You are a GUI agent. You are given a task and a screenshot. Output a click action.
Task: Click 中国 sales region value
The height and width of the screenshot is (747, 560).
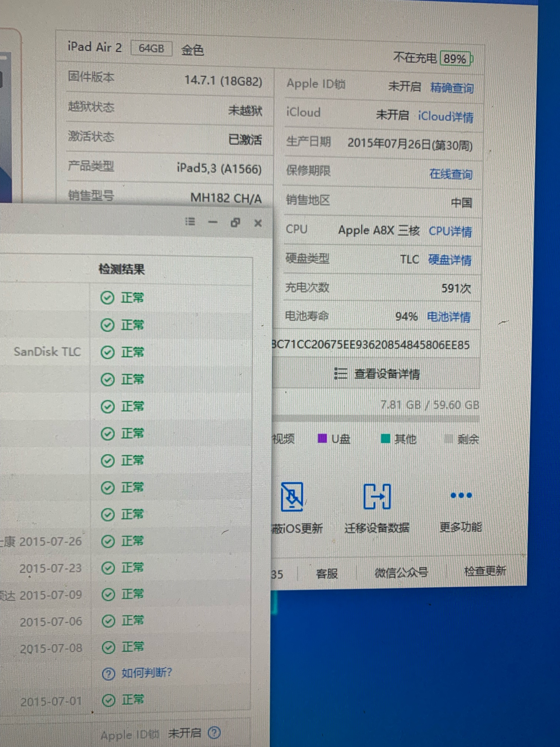click(461, 203)
